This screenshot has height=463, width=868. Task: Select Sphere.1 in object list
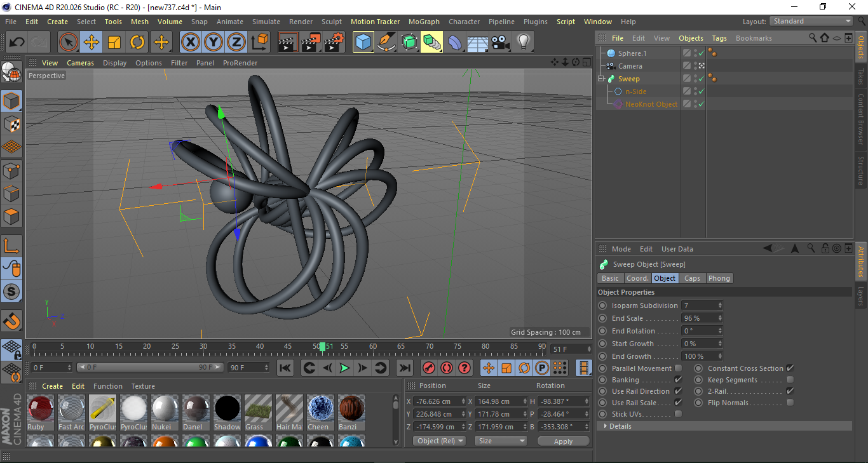(632, 53)
